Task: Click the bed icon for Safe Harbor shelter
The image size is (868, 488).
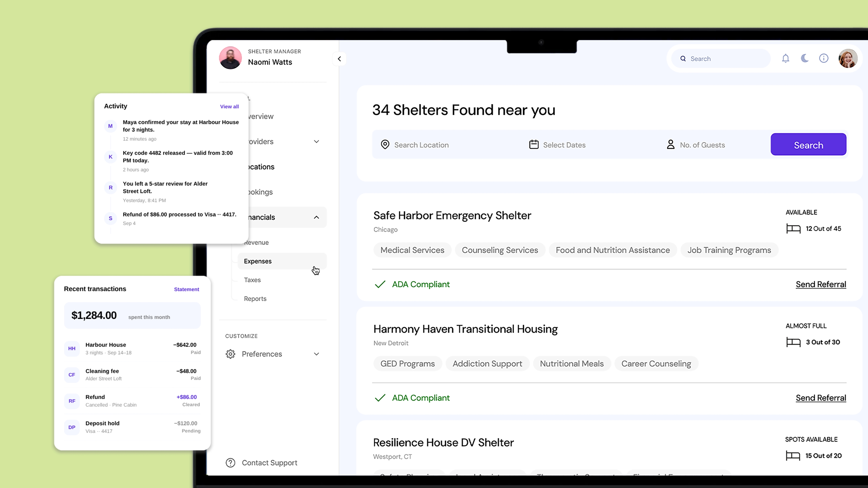Action: point(793,229)
